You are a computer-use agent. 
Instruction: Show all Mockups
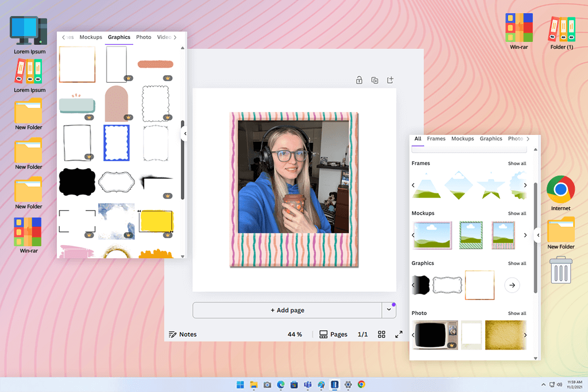517,214
